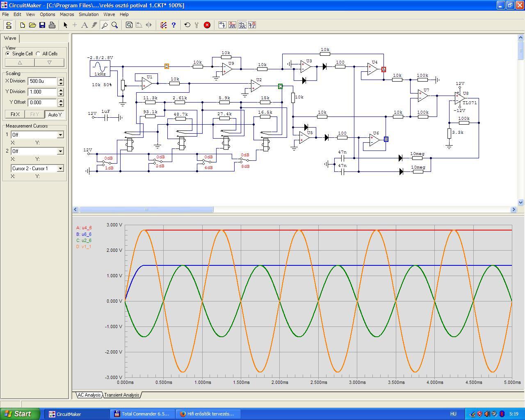
Task: Click the Fit X button
Action: coord(15,114)
